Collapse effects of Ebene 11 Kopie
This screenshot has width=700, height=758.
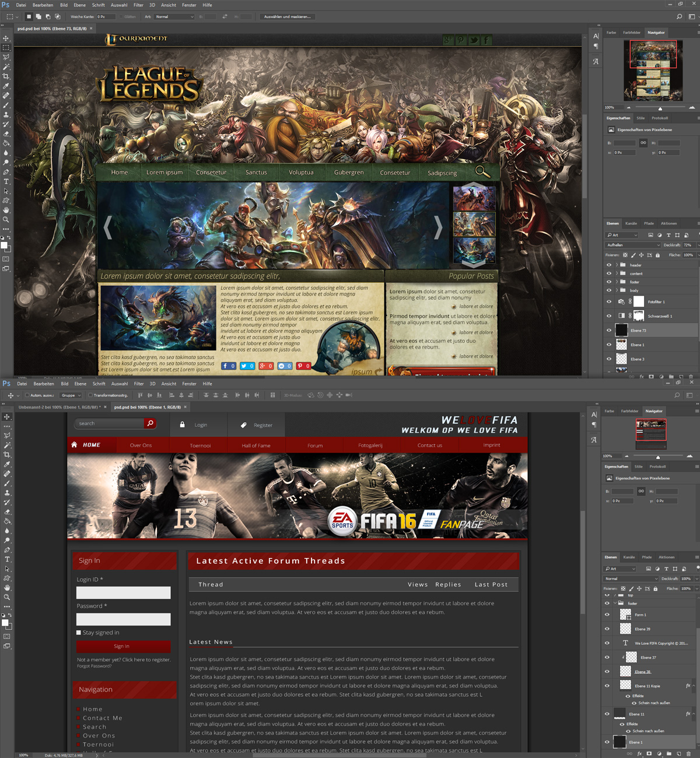694,686
